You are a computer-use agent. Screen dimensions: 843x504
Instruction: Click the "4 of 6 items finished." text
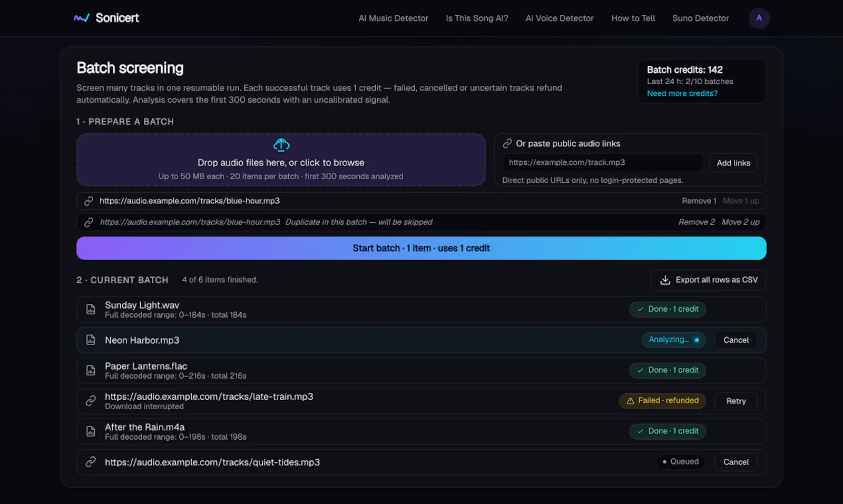tap(220, 280)
